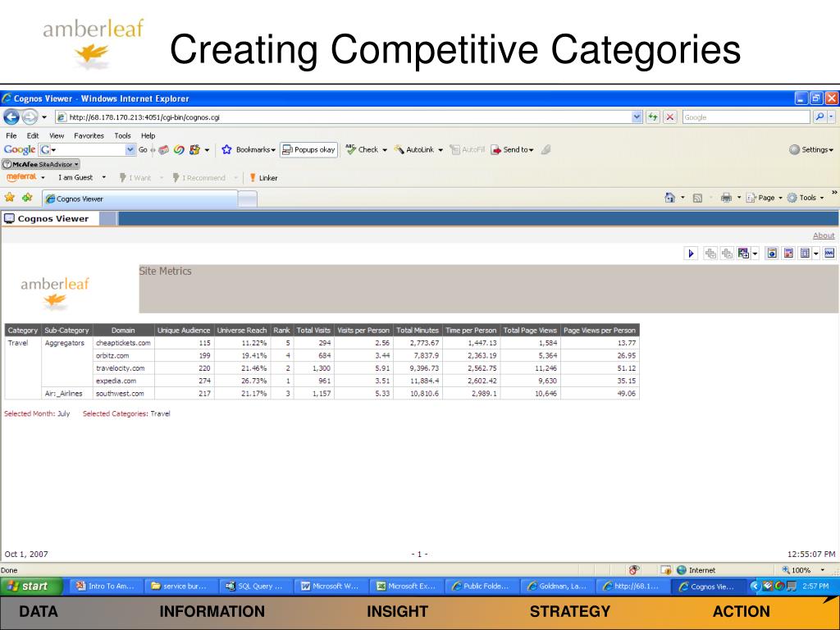Open the Tools menu in menu bar
Image resolution: width=840 pixels, height=630 pixels.
point(122,135)
